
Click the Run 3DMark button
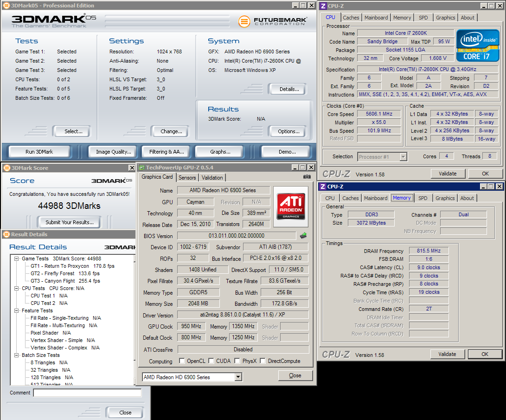click(39, 152)
